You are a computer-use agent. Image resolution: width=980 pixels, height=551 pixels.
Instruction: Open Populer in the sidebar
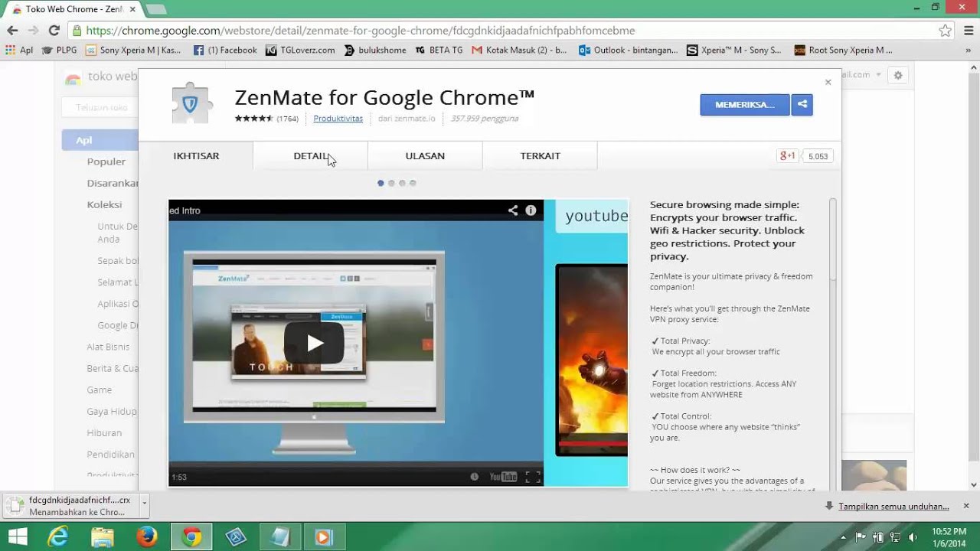click(x=106, y=161)
